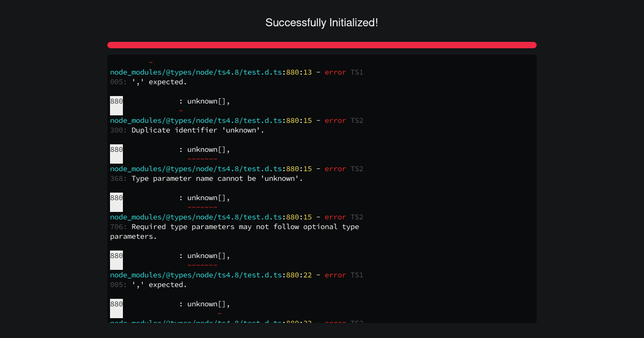Click the "Successfully Initialized!" heading
The image size is (644, 338).
[x=322, y=23]
